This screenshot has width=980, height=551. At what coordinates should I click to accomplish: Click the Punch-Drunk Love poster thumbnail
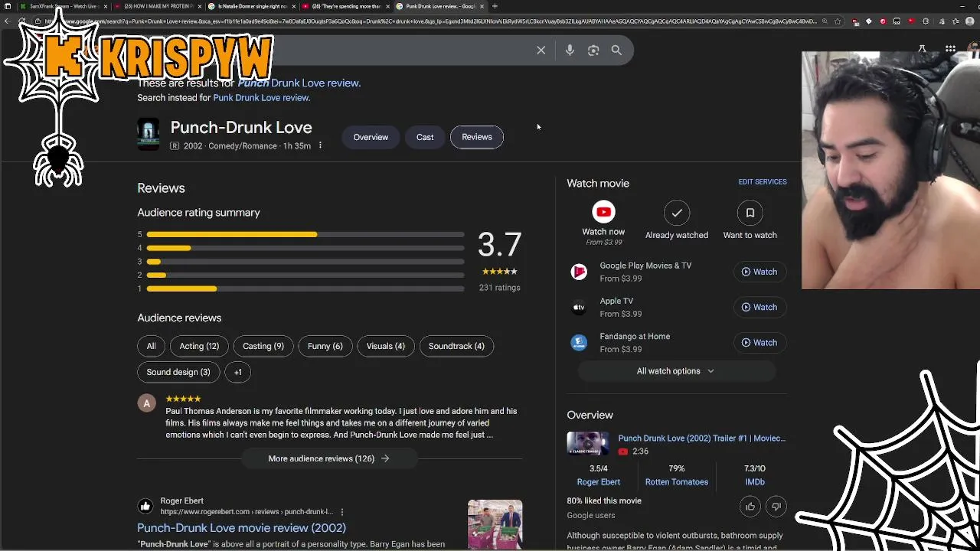[x=148, y=134]
